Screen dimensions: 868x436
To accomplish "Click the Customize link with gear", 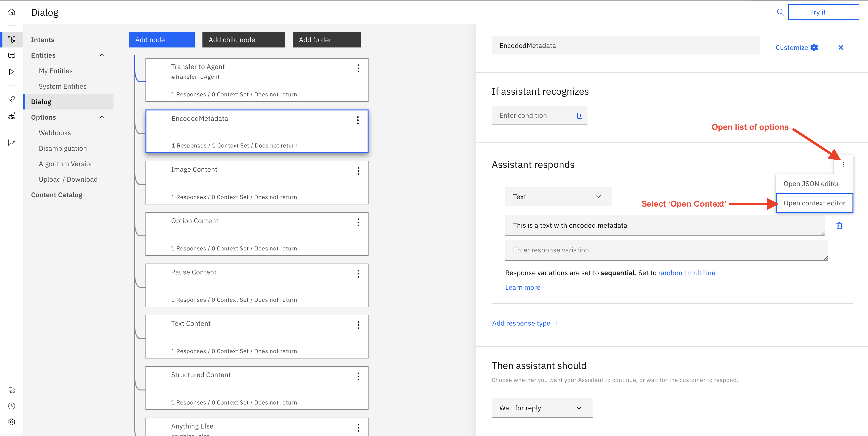I will (796, 47).
